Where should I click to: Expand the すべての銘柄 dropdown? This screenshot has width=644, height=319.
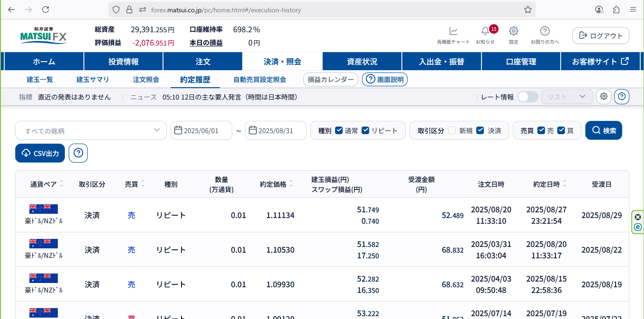pos(91,130)
